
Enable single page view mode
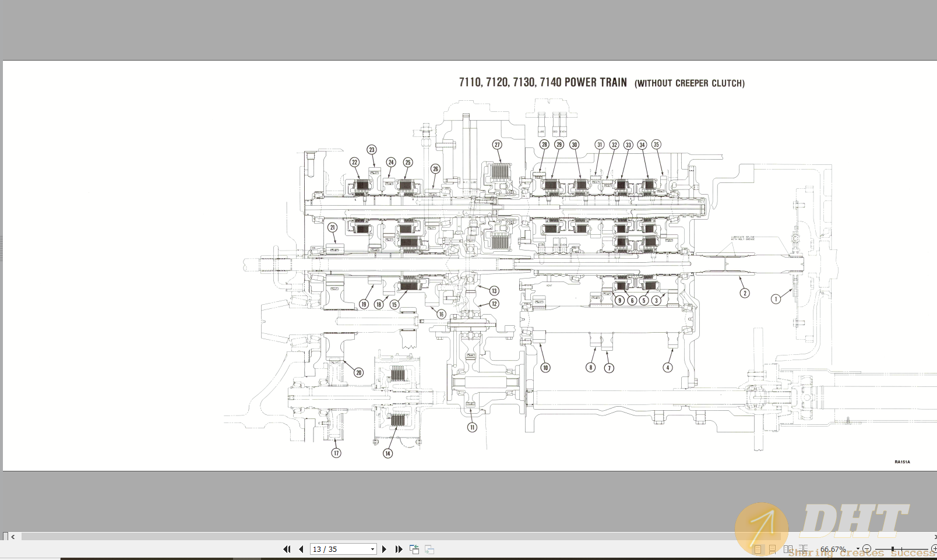pyautogui.click(x=758, y=548)
